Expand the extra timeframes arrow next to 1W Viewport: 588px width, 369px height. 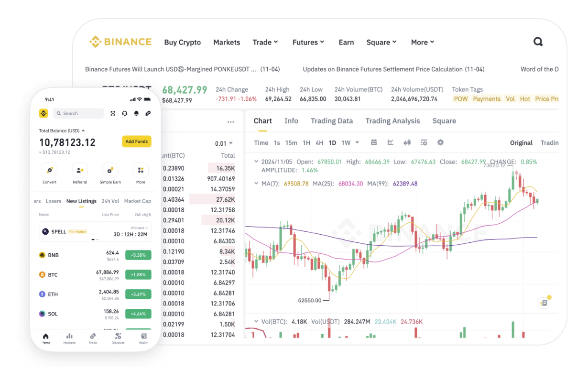[x=357, y=142]
